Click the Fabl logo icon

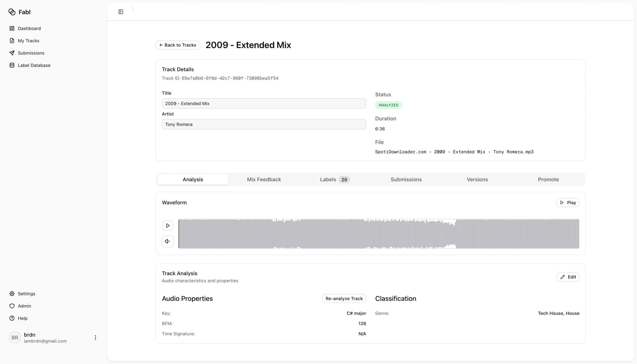pyautogui.click(x=12, y=12)
